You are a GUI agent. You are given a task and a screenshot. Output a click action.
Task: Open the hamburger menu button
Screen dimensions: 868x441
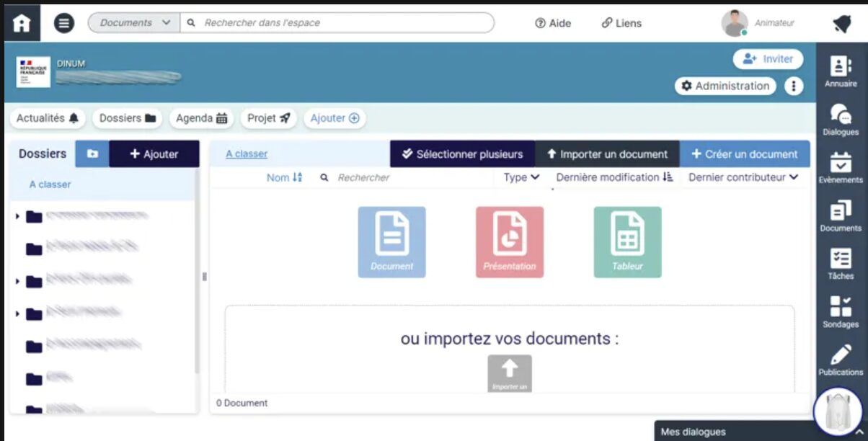[x=64, y=23]
